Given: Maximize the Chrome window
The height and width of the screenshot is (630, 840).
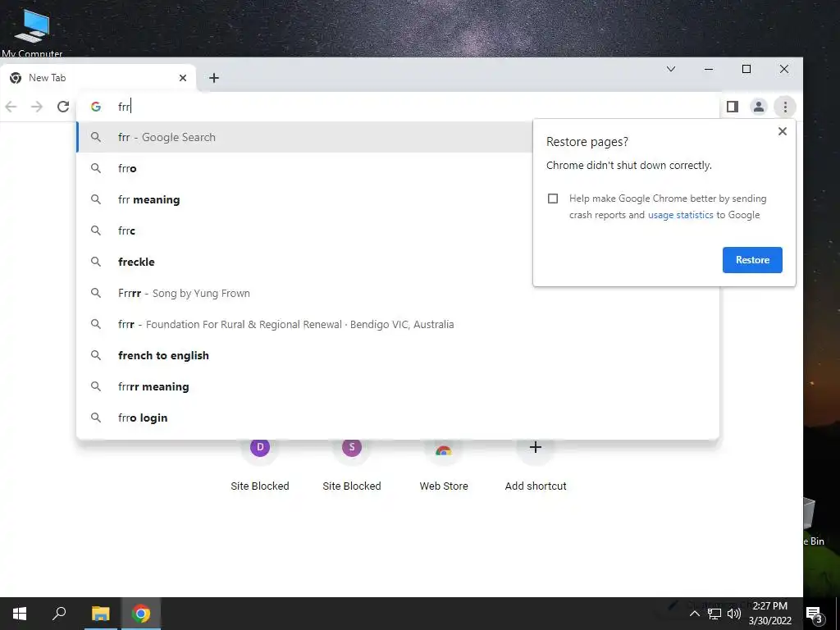Looking at the screenshot, I should coord(746,69).
